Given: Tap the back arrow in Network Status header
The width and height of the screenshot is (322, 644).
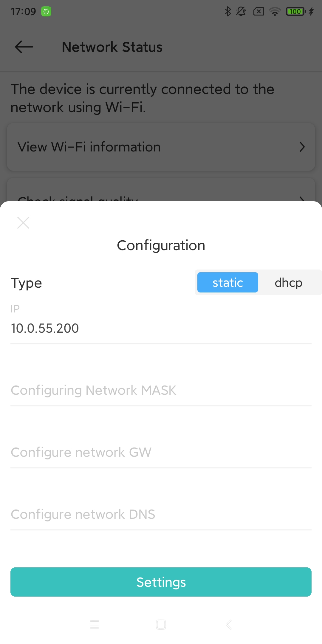Looking at the screenshot, I should (x=24, y=47).
